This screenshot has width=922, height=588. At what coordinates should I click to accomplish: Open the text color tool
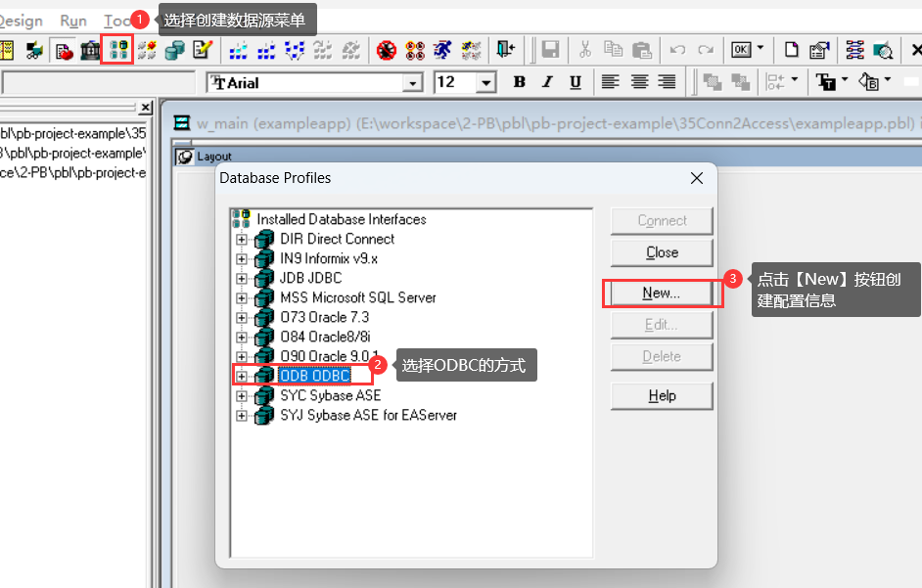pos(826,82)
